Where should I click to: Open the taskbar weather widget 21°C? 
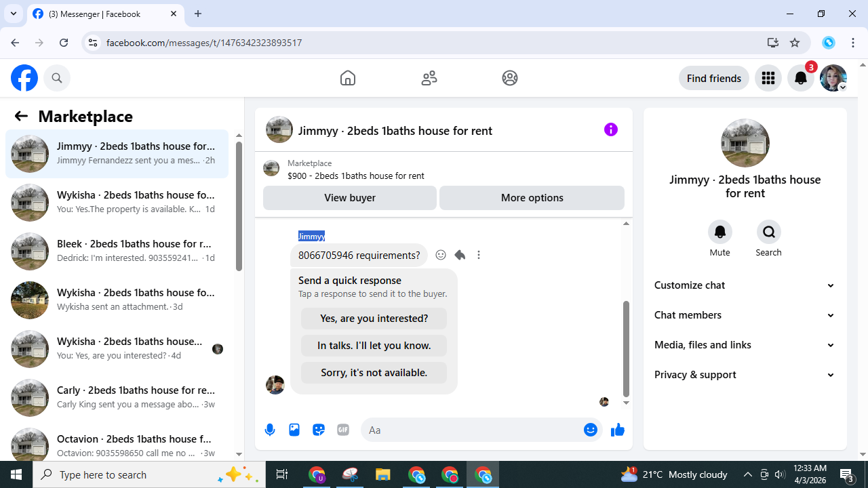pos(675,474)
